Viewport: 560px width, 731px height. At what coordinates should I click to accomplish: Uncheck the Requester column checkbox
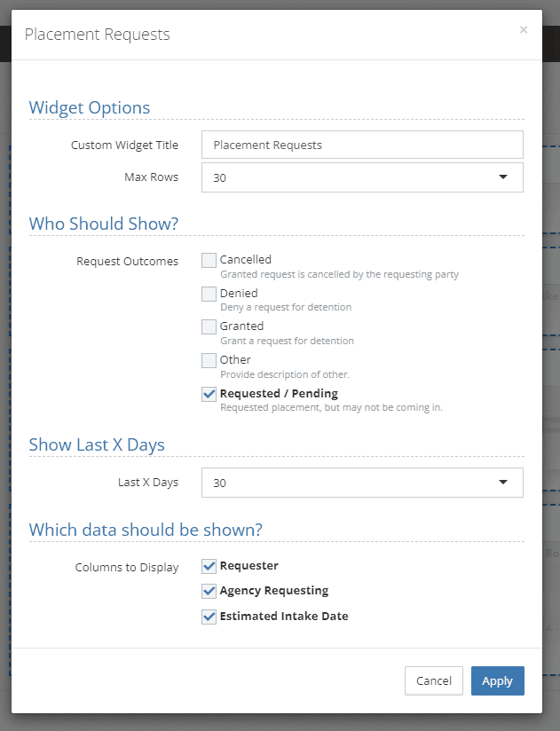click(x=209, y=566)
